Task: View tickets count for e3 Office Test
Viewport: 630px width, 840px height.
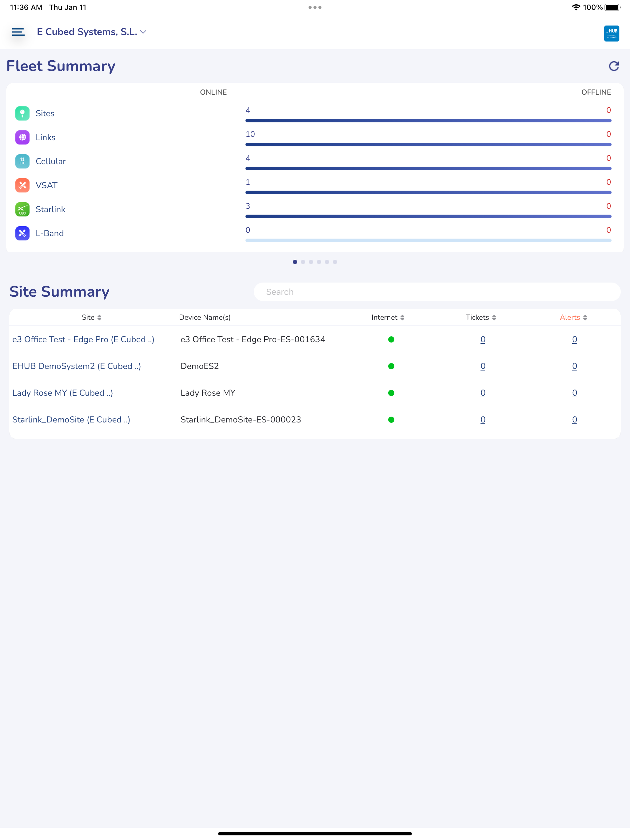Action: (483, 339)
